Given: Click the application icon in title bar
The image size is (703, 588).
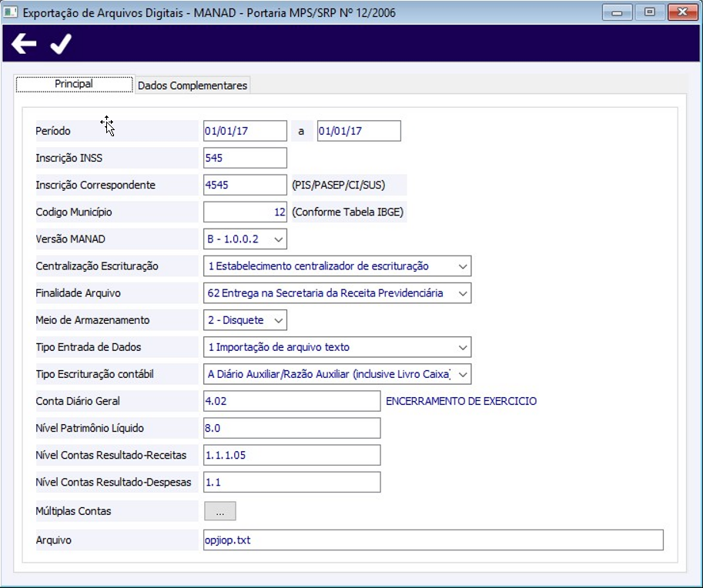Looking at the screenshot, I should (10, 12).
